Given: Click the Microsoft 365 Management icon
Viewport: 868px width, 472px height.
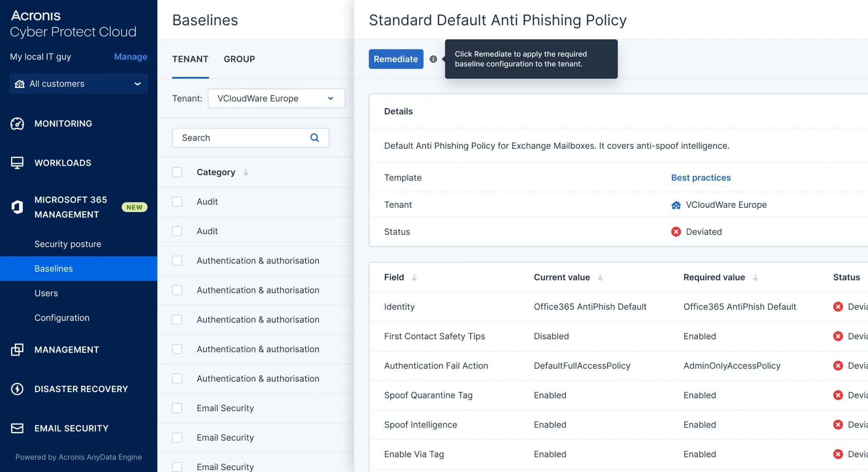Looking at the screenshot, I should (17, 207).
